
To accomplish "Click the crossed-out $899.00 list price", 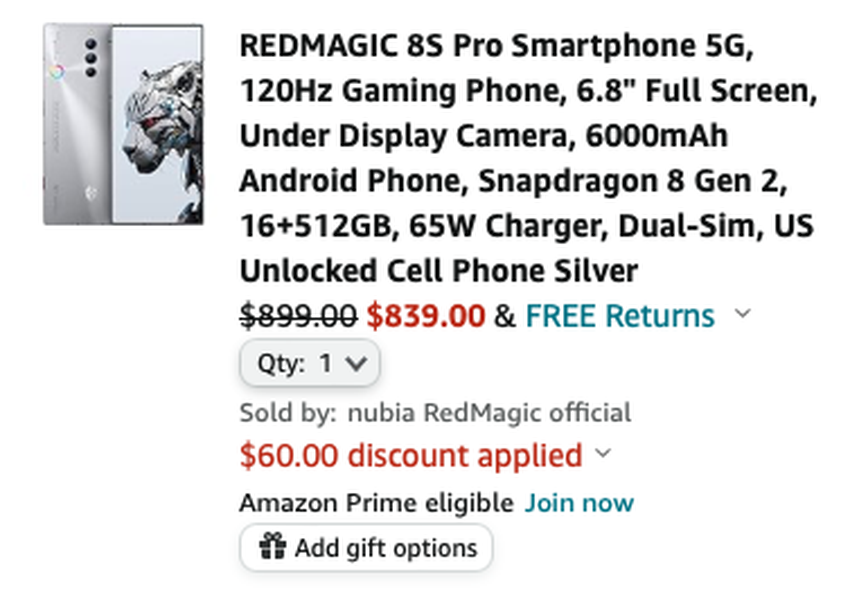I will point(298,316).
